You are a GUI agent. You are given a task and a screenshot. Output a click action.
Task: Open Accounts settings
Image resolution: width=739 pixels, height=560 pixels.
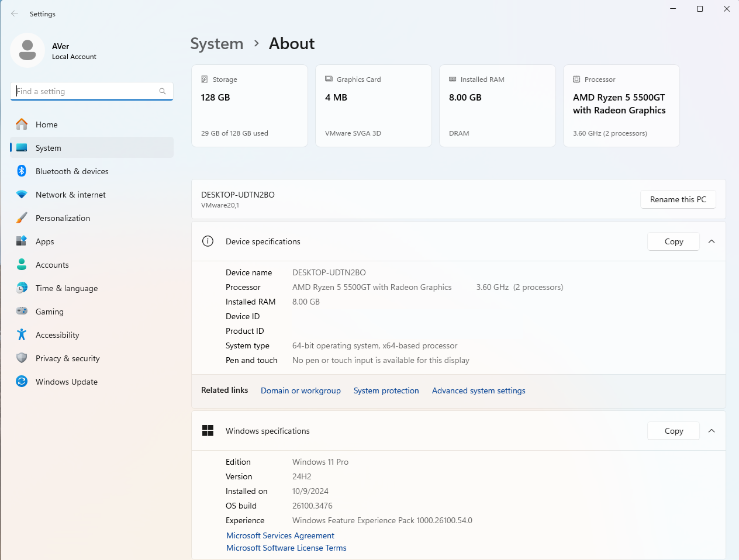(92, 265)
